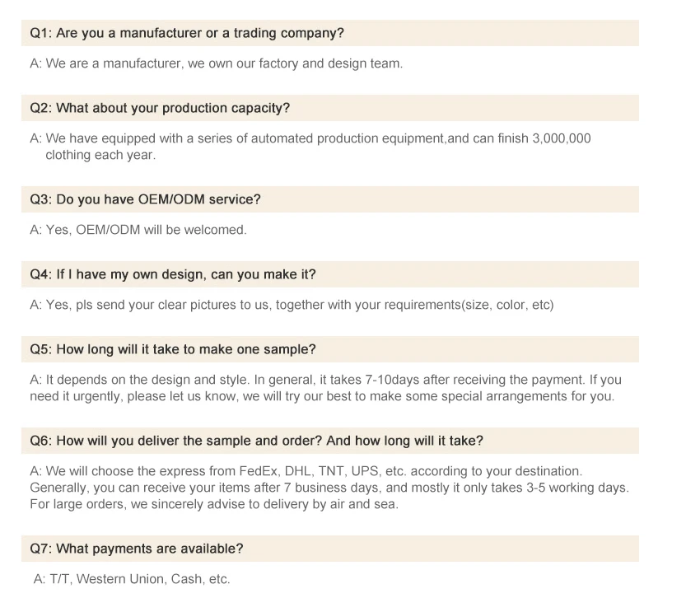The height and width of the screenshot is (612, 700).
Task: Open the Q4 own design question bar
Action: [173, 275]
